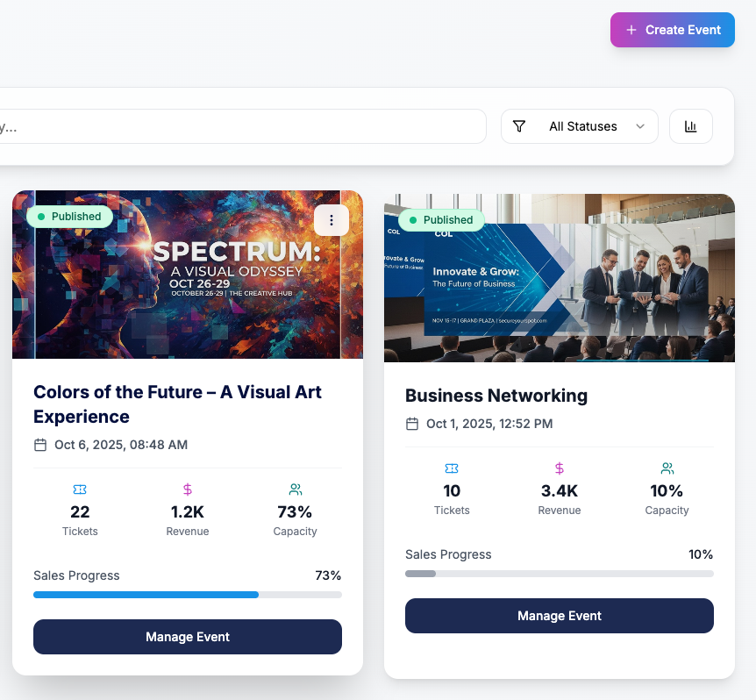
Task: Focus the event search input field
Action: point(241,126)
